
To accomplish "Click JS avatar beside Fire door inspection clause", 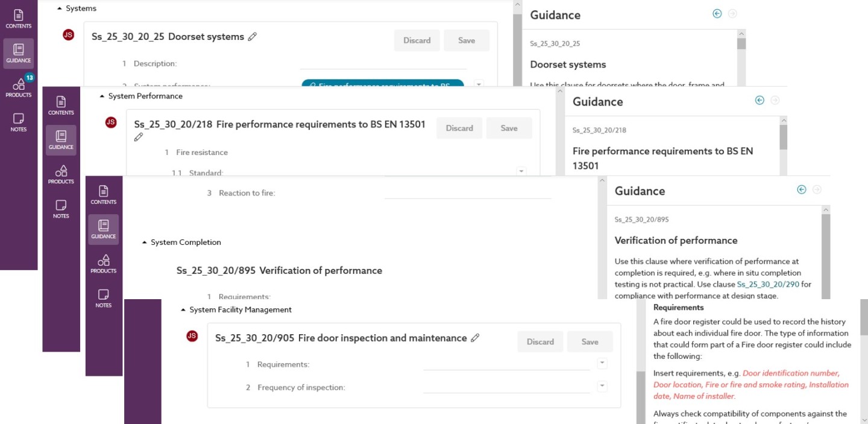I will pyautogui.click(x=192, y=336).
